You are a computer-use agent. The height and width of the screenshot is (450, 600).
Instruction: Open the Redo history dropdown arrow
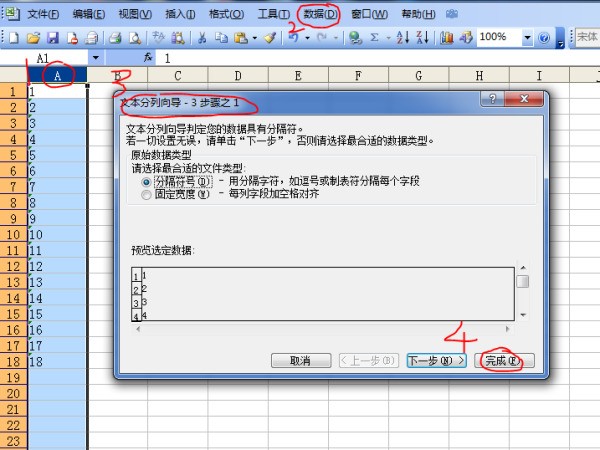pyautogui.click(x=336, y=38)
